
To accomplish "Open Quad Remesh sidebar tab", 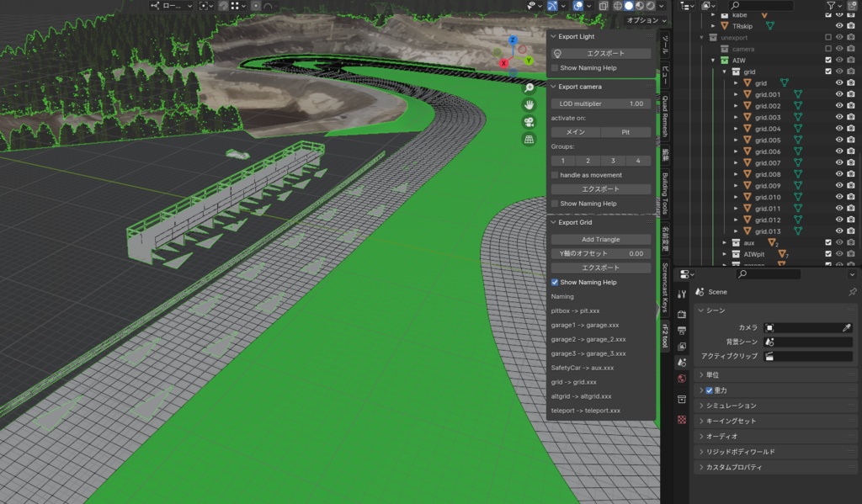I will click(665, 116).
